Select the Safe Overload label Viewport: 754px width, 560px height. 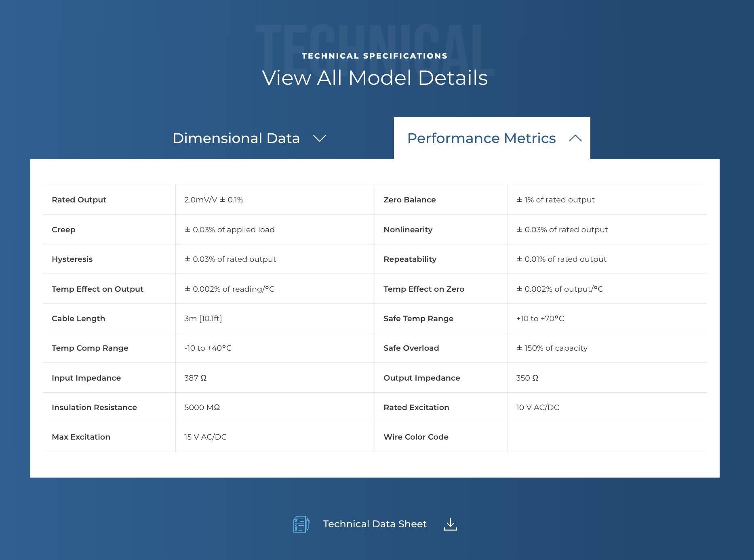[x=411, y=348]
